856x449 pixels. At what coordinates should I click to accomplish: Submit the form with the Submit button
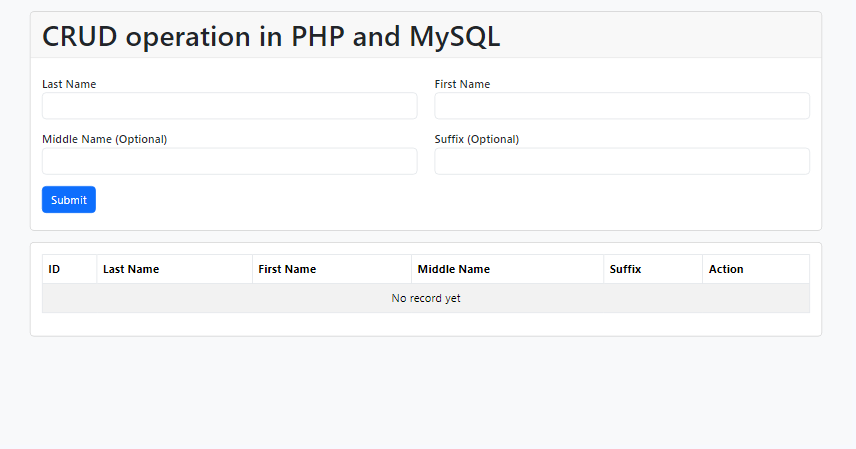[x=69, y=199]
